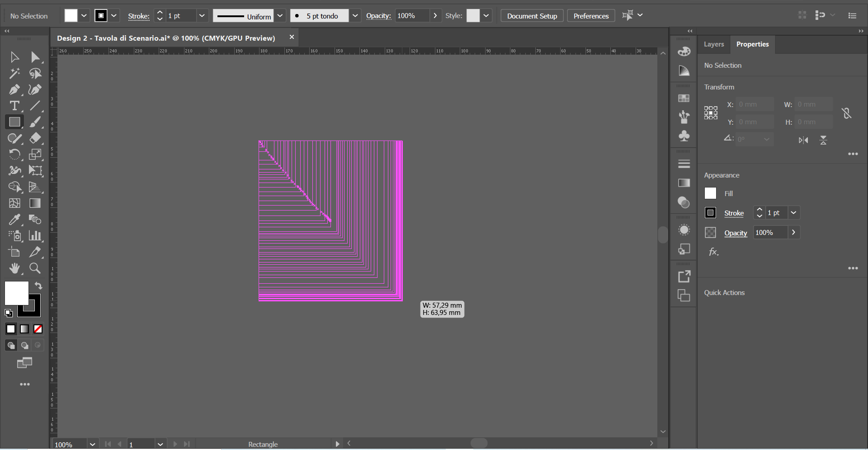Image resolution: width=868 pixels, height=450 pixels.
Task: Select the Zoom tool
Action: click(35, 268)
